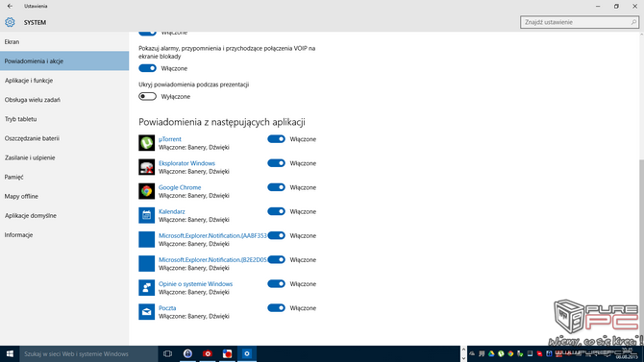Toggle Microsoft.Explorer.Notification B2E2D05 switch
The width and height of the screenshot is (644, 362).
coord(276,260)
